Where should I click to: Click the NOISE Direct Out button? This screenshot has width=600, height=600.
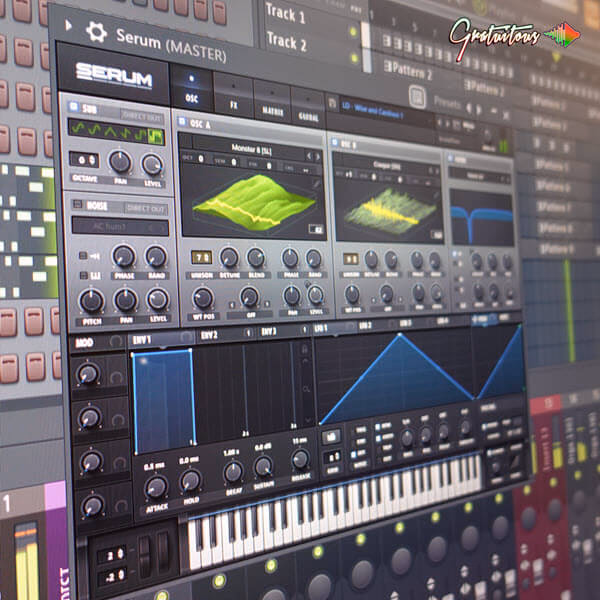coord(146,209)
